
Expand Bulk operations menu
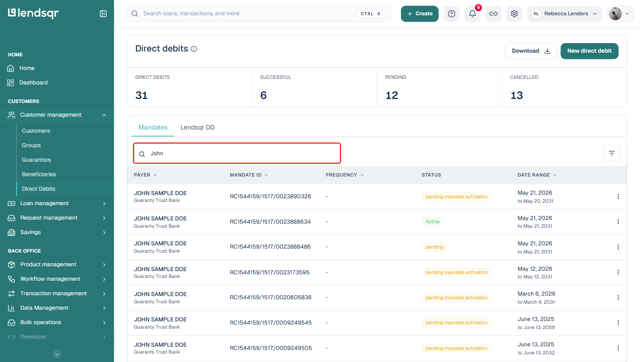click(57, 323)
